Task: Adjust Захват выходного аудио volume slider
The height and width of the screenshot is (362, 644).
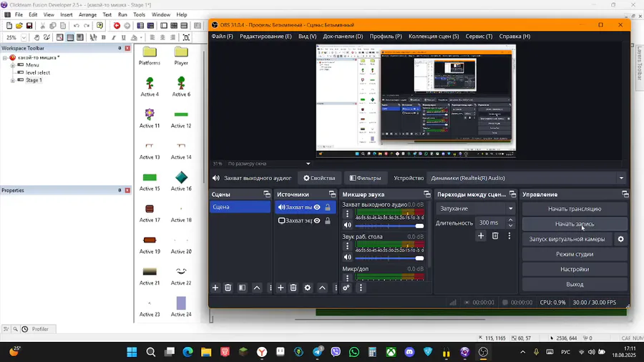Action: coord(389,226)
